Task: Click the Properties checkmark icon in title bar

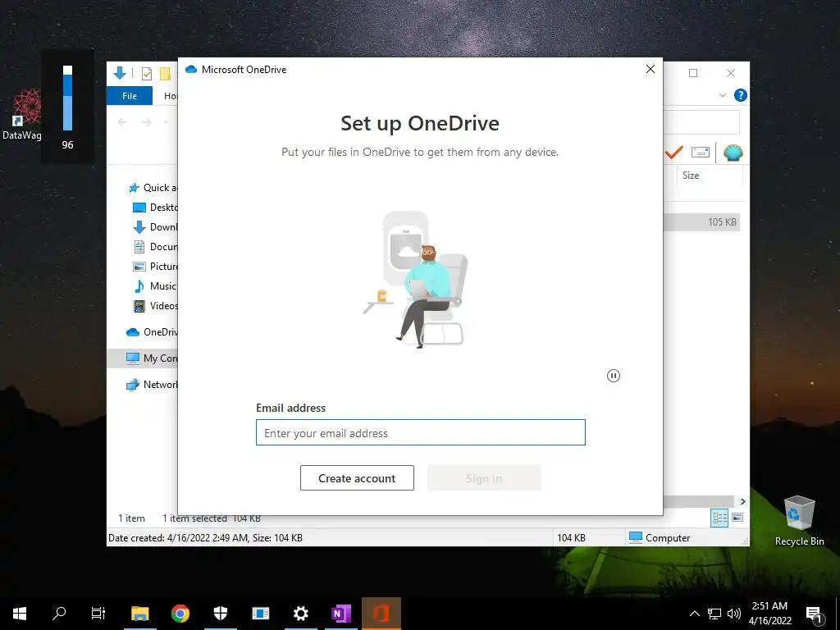Action: (x=146, y=73)
